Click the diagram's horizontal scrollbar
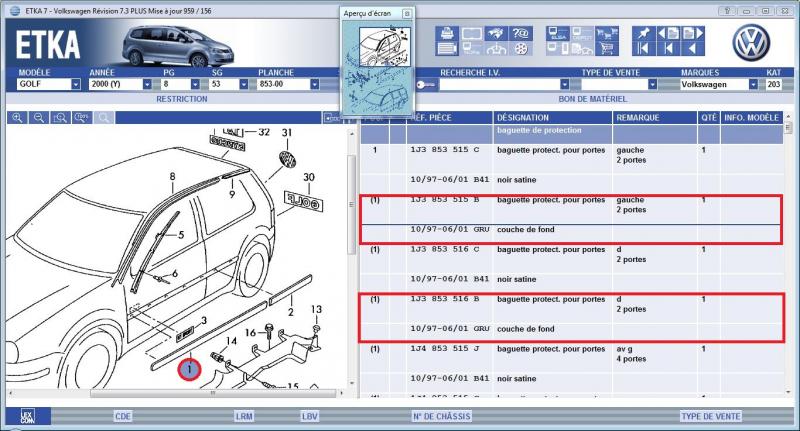 pyautogui.click(x=213, y=393)
